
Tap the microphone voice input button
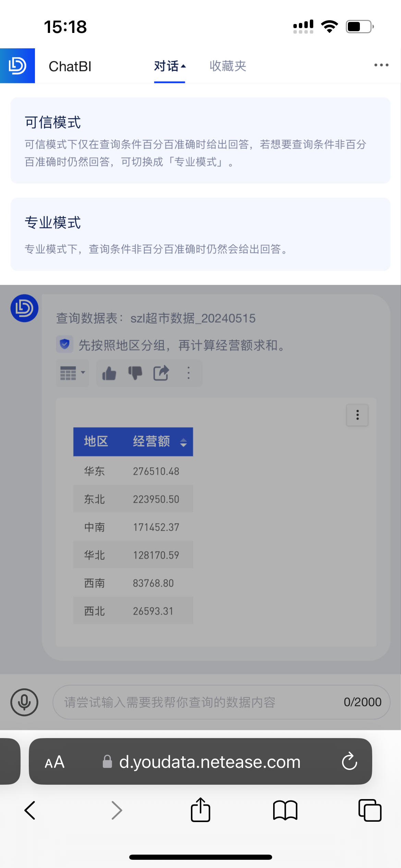(x=24, y=702)
